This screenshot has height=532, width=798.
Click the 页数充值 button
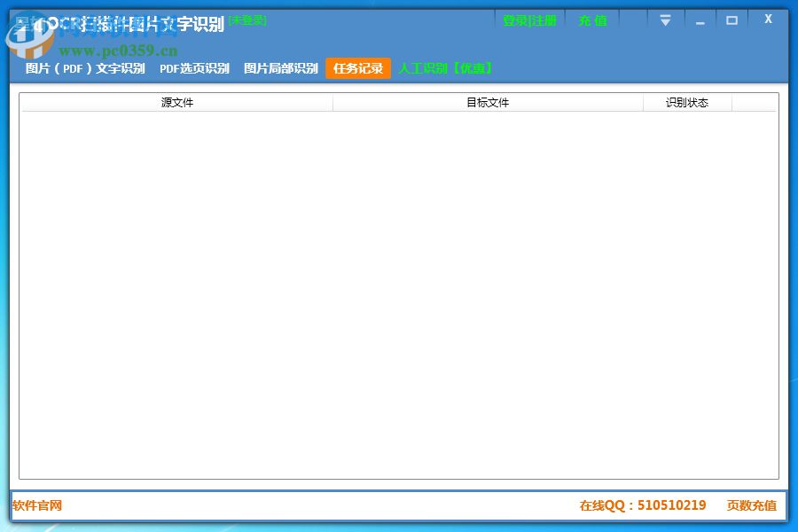pos(751,505)
